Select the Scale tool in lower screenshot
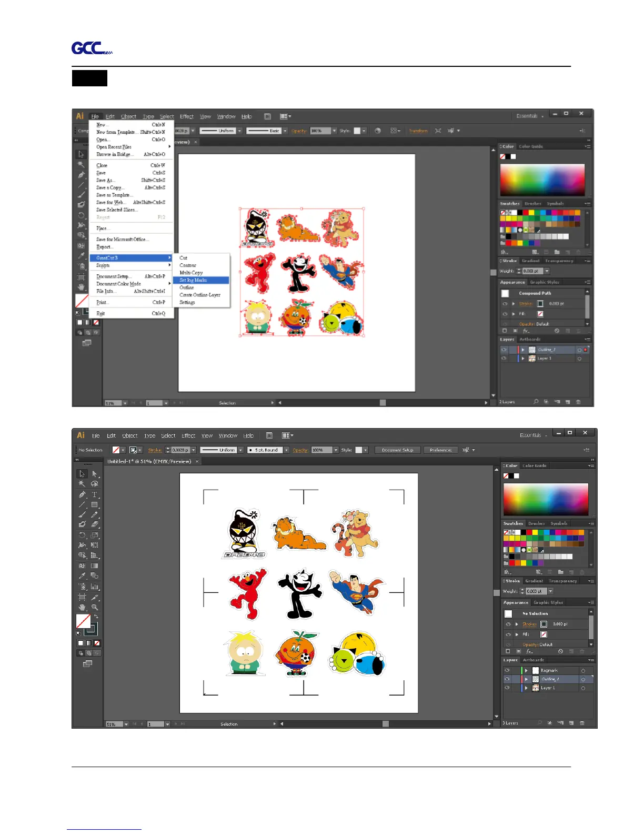 tap(95, 535)
